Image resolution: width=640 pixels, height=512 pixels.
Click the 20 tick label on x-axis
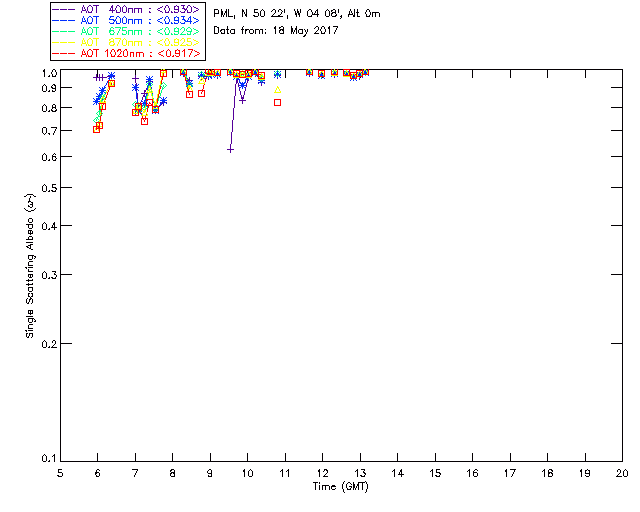[622, 473]
